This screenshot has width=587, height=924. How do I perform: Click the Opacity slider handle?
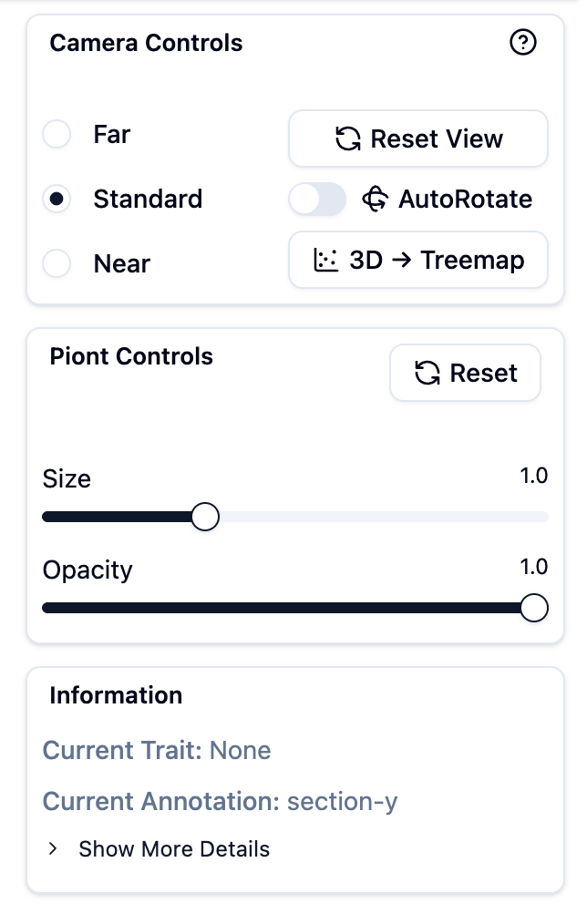coord(534,607)
